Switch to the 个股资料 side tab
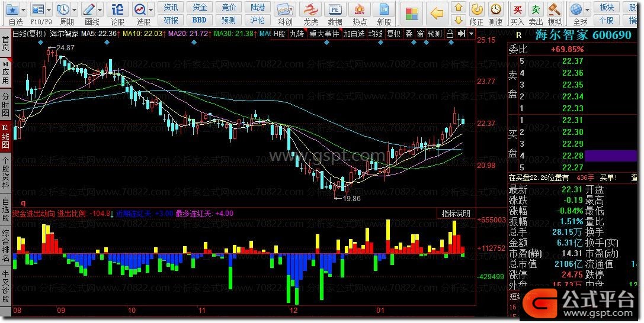This screenshot has height=323, width=644. coord(6,172)
